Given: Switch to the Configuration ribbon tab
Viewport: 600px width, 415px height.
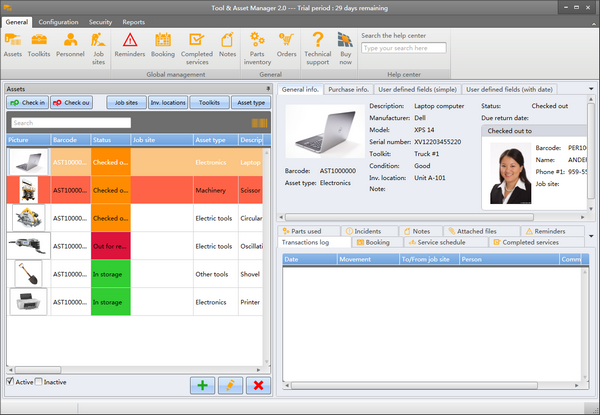Looking at the screenshot, I should 59,21.
